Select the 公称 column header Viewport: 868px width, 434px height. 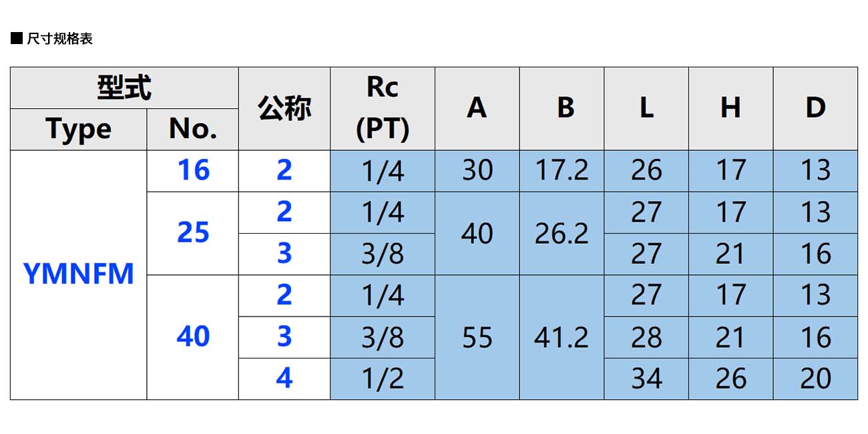tap(284, 108)
